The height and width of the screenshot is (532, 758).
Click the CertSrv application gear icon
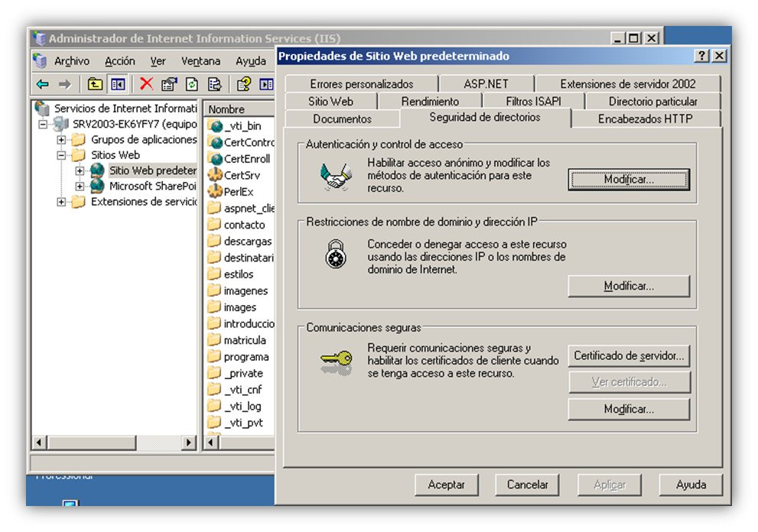(215, 175)
